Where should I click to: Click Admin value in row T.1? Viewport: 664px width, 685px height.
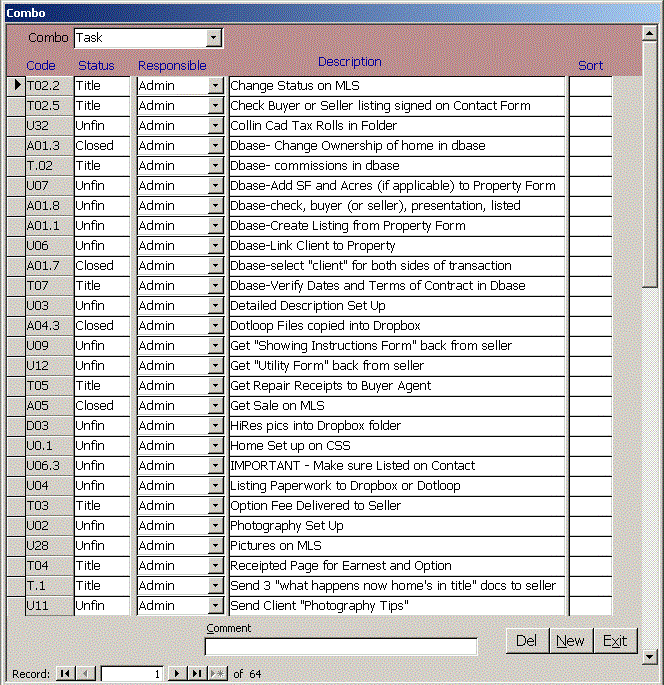[x=173, y=586]
